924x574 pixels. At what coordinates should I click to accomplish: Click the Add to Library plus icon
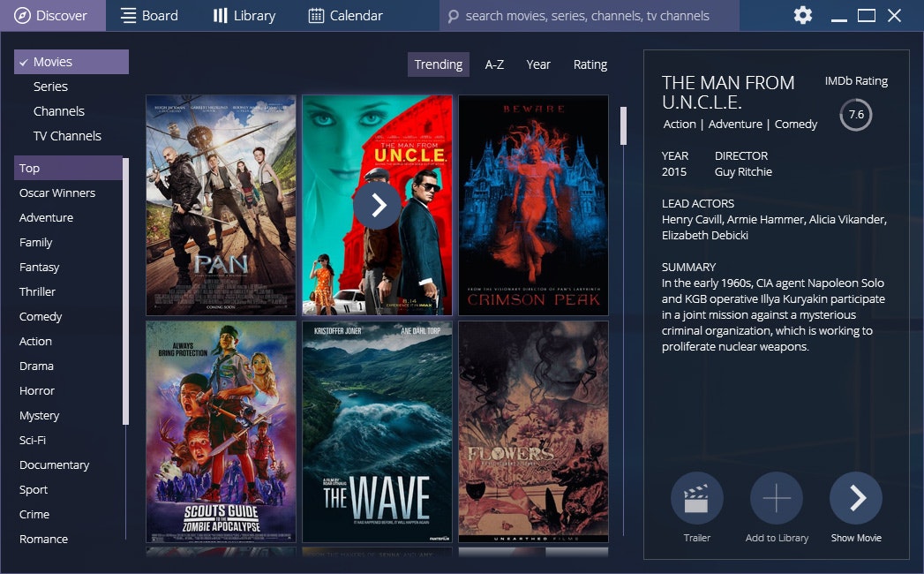(x=777, y=498)
